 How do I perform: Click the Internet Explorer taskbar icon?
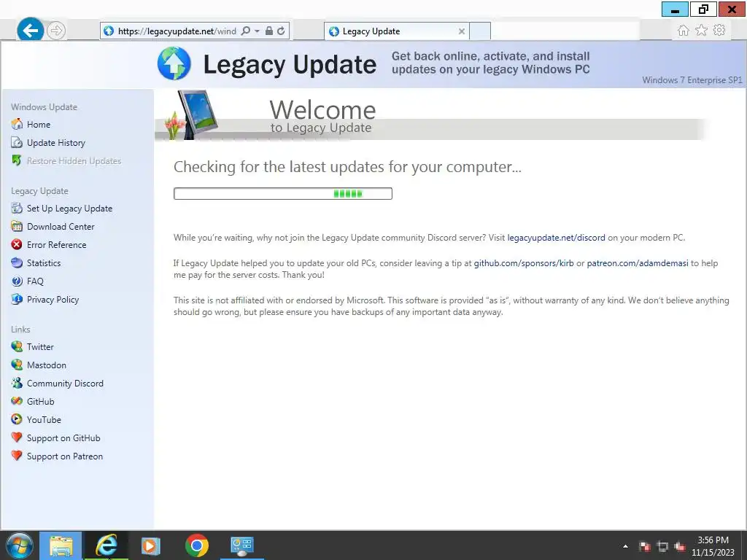pyautogui.click(x=107, y=545)
